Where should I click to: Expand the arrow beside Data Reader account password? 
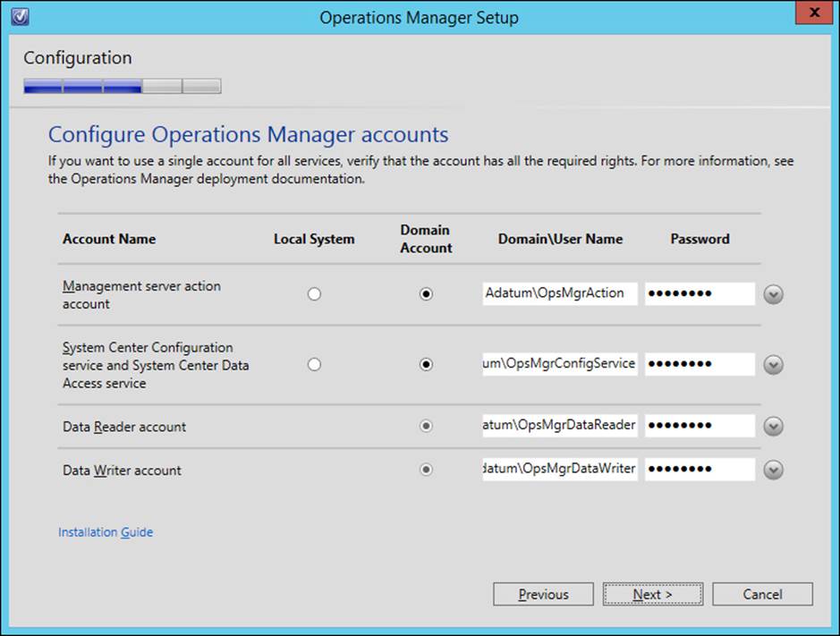tap(773, 427)
